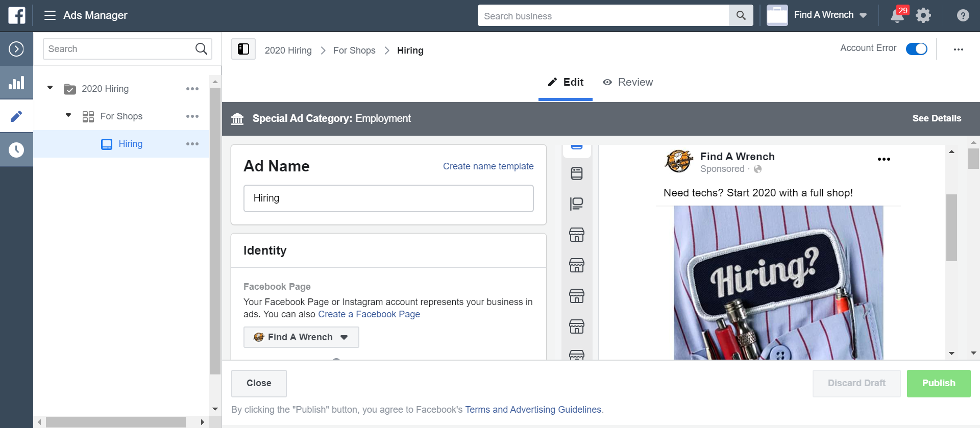
Task: Select the Hiring ad in the sidebar tree
Action: [x=121, y=144]
